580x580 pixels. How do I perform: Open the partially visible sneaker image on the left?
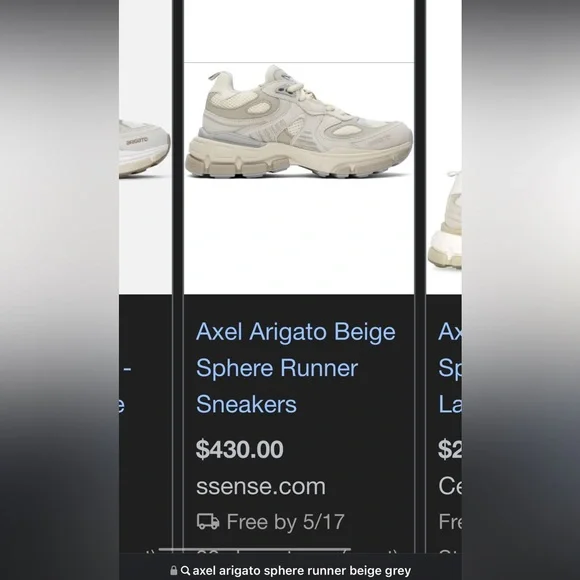coord(145,148)
